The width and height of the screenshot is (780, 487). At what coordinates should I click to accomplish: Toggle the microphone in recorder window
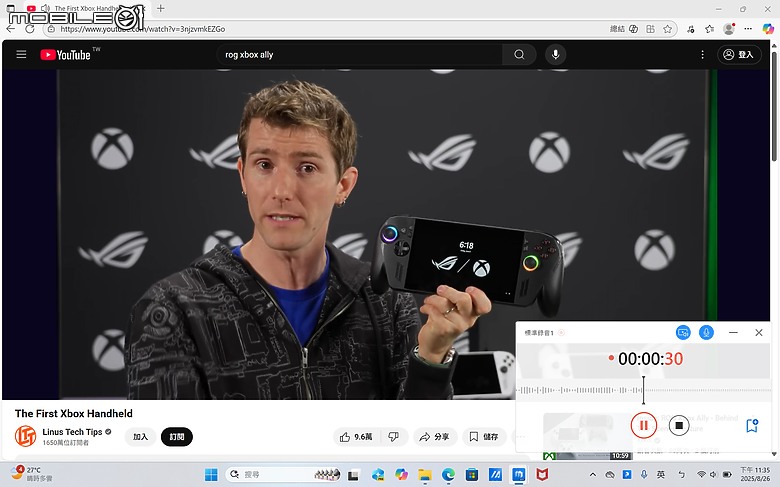coord(706,332)
